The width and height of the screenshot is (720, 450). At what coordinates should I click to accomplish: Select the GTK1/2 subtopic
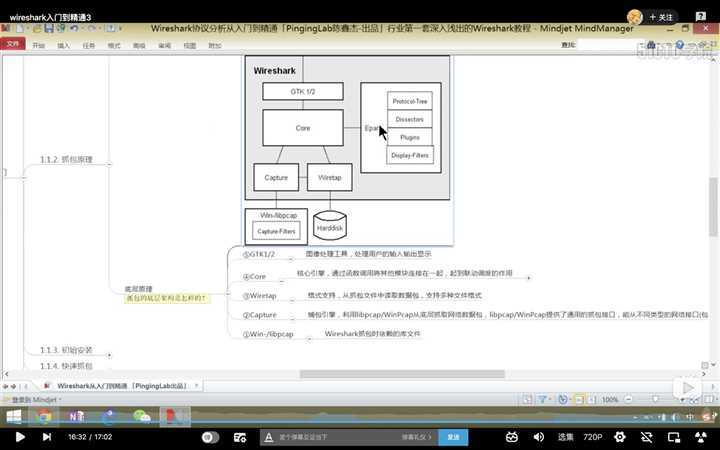click(x=259, y=254)
